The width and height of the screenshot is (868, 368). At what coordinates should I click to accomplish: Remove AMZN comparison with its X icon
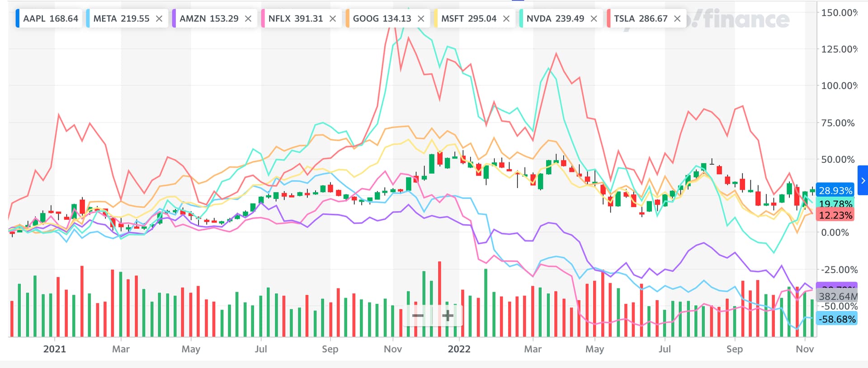click(x=248, y=19)
